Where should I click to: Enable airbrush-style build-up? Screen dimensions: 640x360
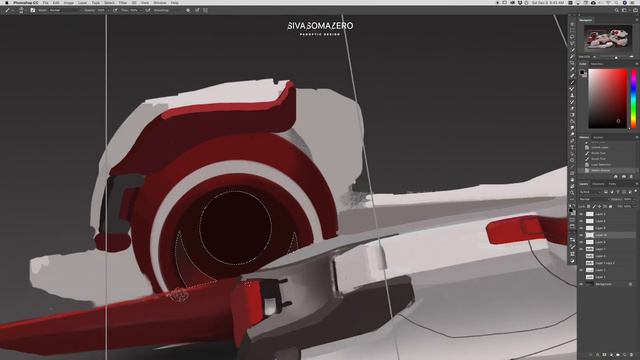pos(147,10)
